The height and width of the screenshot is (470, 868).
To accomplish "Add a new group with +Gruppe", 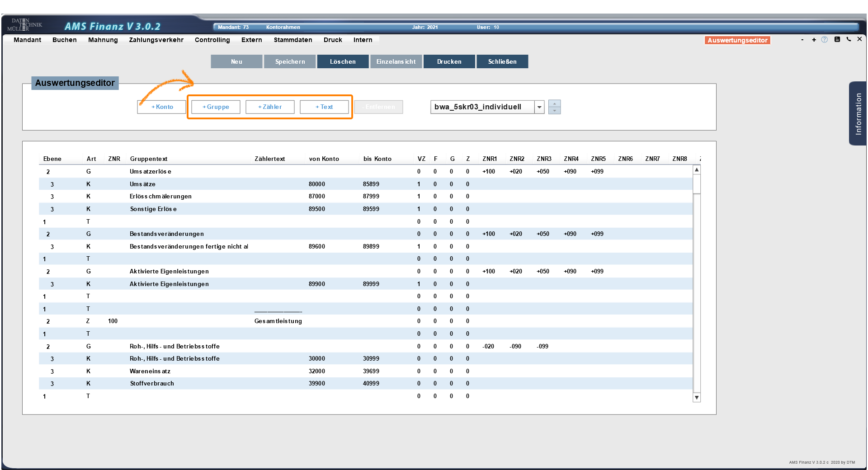I will (216, 107).
